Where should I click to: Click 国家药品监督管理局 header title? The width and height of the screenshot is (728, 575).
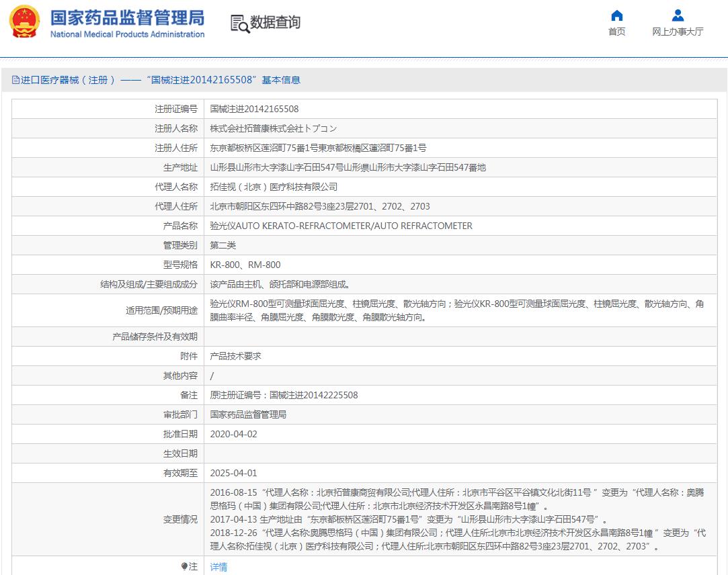click(x=127, y=17)
